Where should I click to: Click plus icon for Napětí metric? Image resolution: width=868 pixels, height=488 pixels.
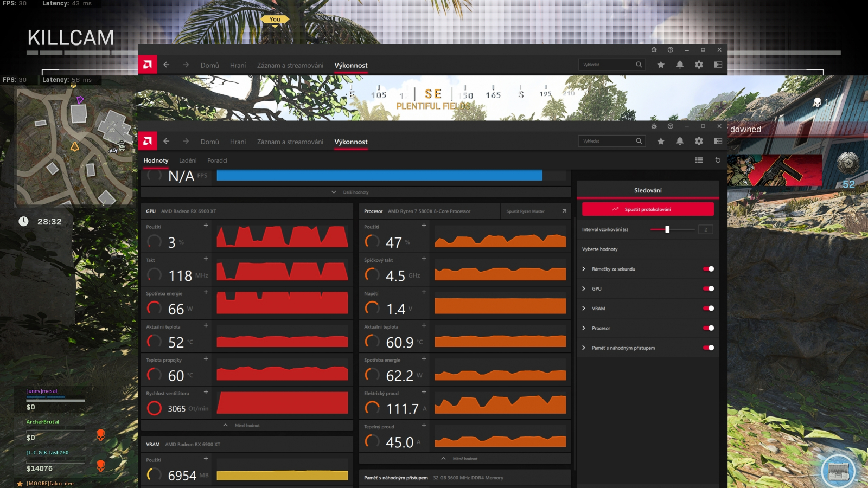coord(424,292)
